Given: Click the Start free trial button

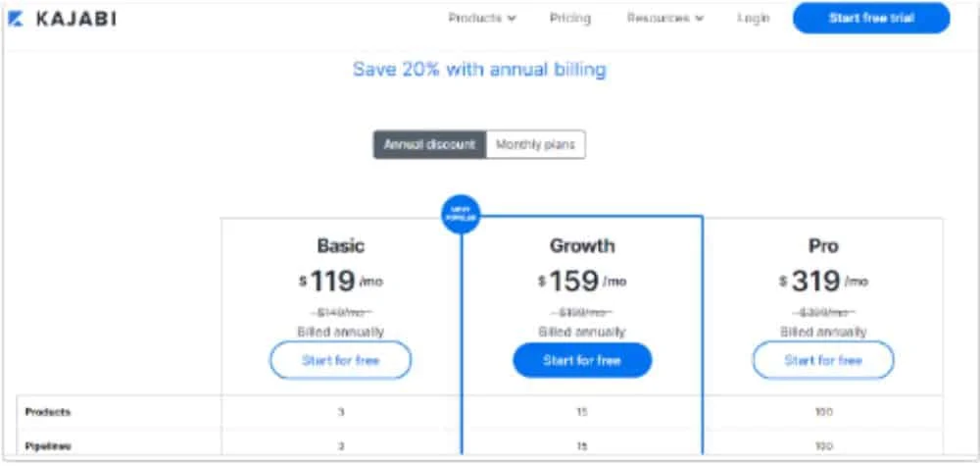Looking at the screenshot, I should pyautogui.click(x=871, y=18).
